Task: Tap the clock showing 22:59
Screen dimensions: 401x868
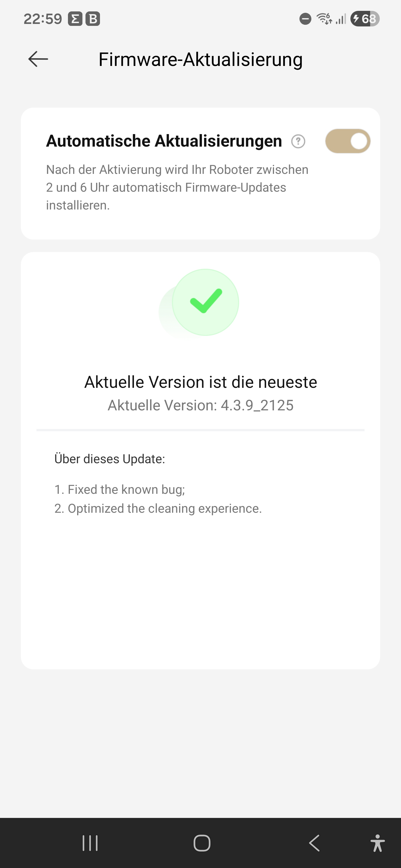Action: [x=43, y=19]
